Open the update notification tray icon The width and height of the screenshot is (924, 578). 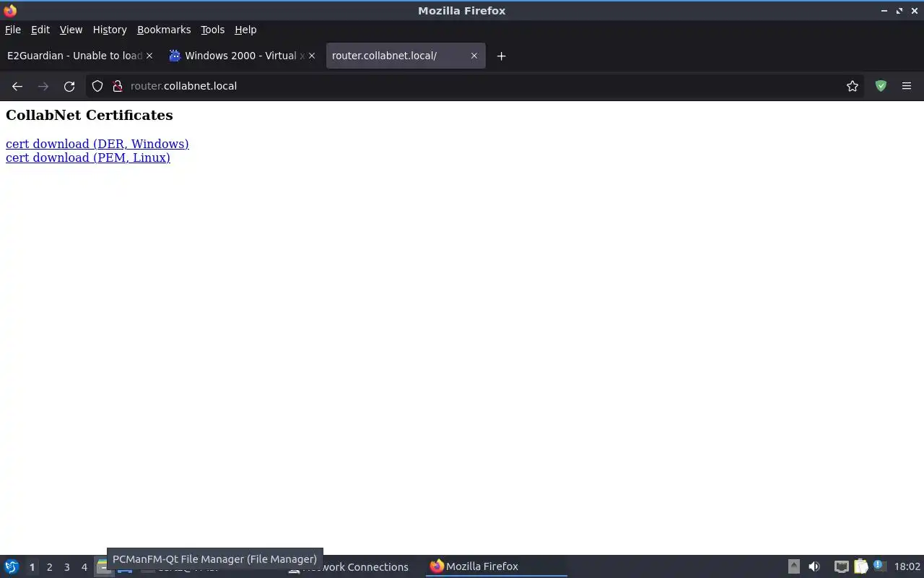pyautogui.click(x=879, y=566)
